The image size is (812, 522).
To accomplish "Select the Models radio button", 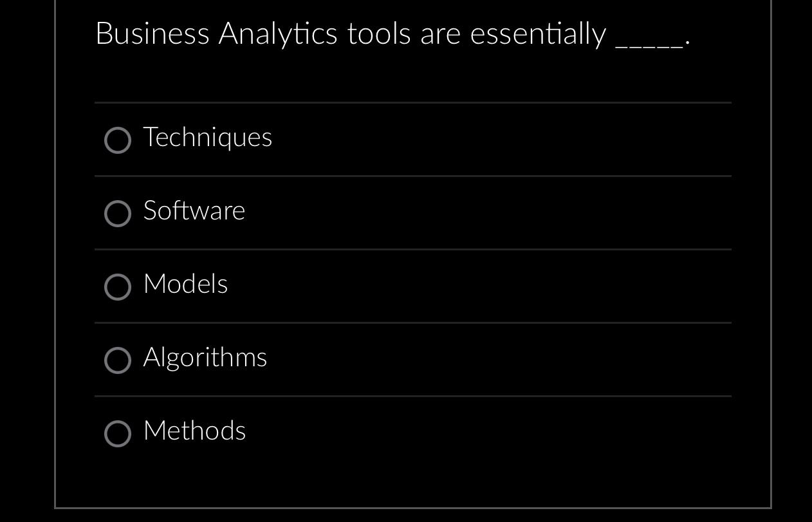I will click(118, 287).
